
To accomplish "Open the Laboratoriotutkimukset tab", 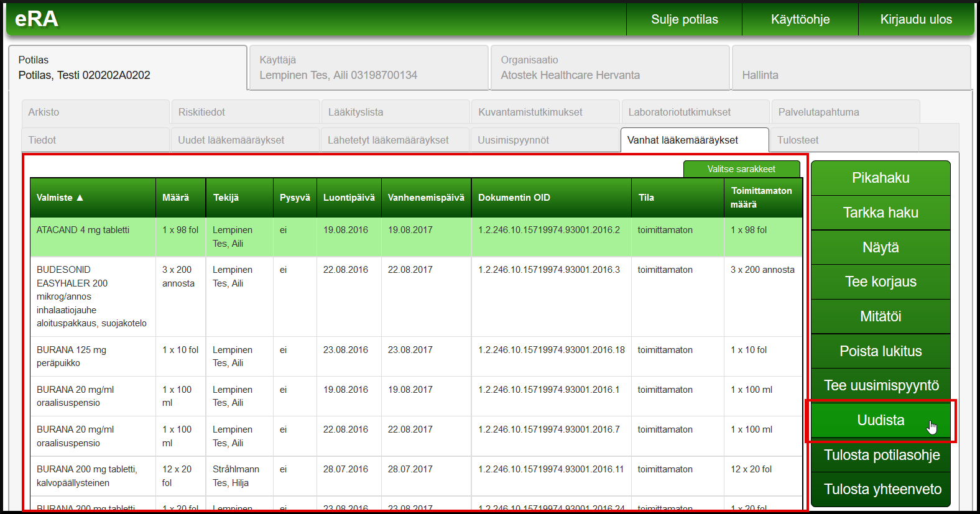I will [695, 112].
